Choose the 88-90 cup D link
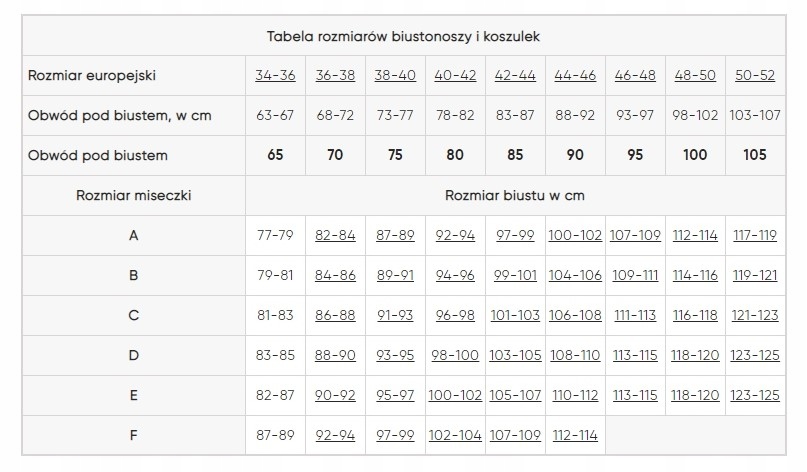This screenshot has width=807, height=472. [335, 356]
